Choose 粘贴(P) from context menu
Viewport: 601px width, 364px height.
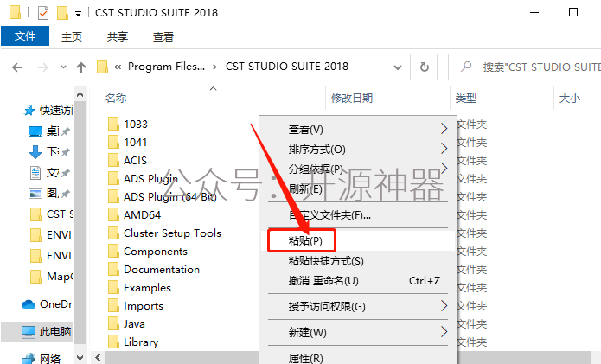(x=358, y=240)
